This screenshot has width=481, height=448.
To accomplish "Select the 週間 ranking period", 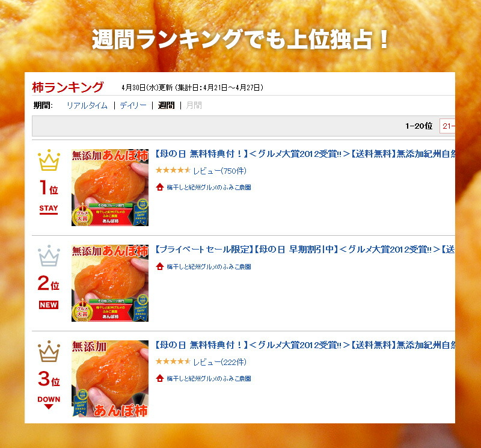I will 167,106.
